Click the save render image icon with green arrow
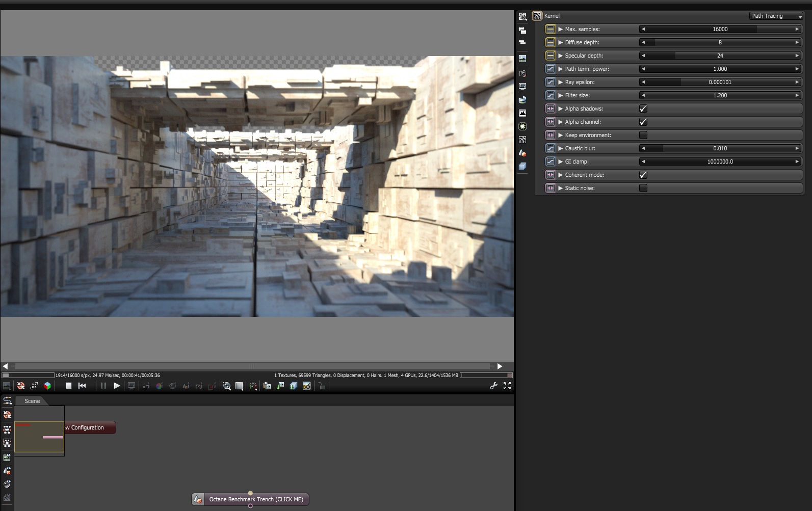The width and height of the screenshot is (812, 511). [280, 386]
